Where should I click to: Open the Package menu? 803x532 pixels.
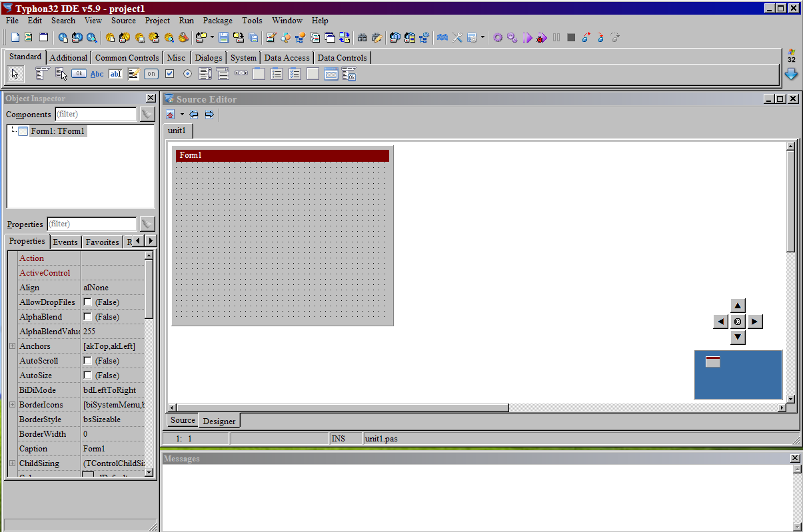pyautogui.click(x=218, y=21)
